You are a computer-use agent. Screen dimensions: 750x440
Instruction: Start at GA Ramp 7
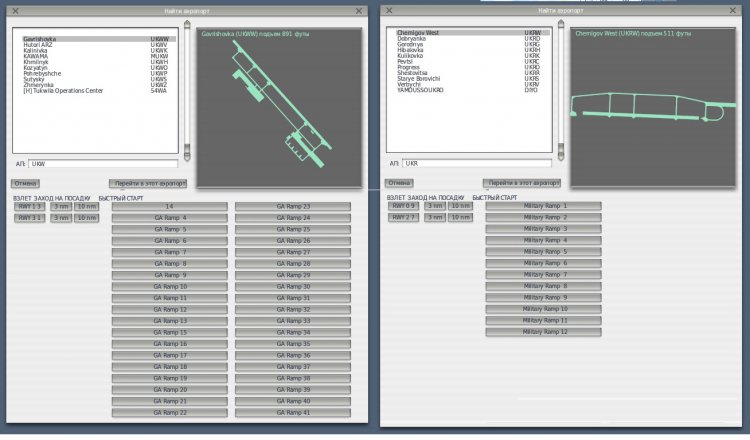click(x=170, y=253)
